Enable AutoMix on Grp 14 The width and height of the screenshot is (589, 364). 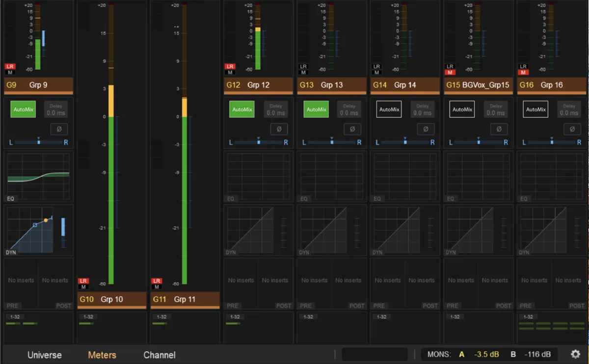389,109
